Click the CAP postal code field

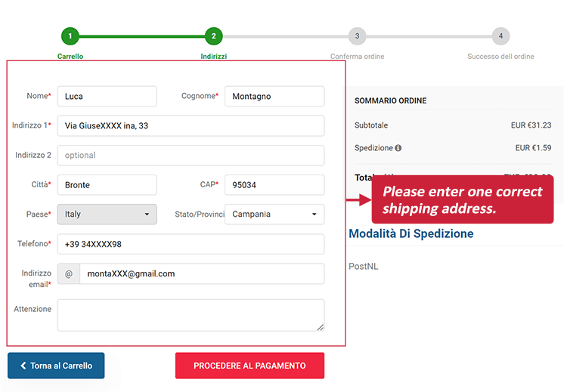[274, 185]
